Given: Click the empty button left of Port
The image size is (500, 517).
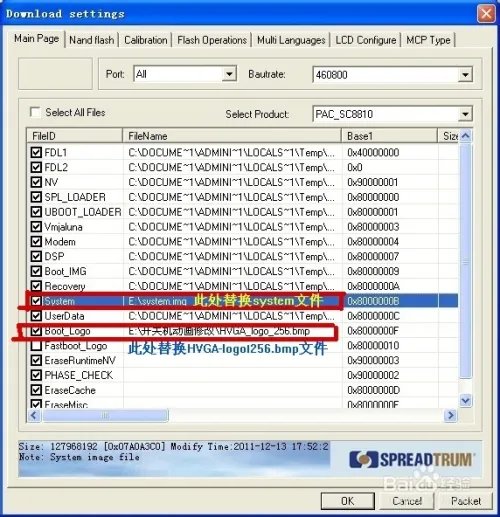Looking at the screenshot, I should pyautogui.click(x=55, y=73).
